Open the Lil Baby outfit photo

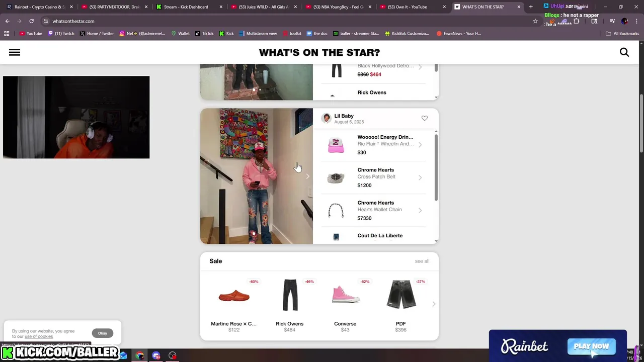point(257,176)
